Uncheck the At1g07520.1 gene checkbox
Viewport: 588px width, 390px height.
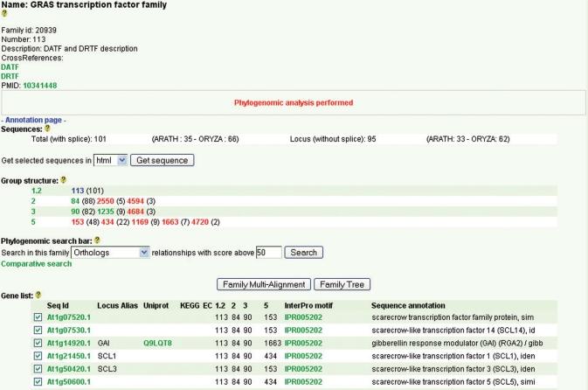(36, 317)
